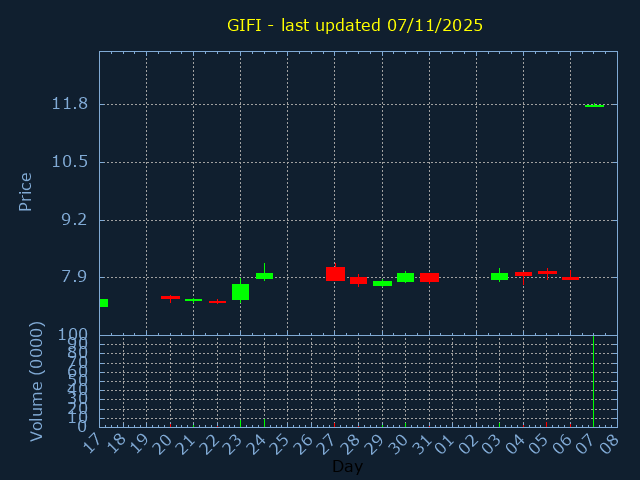The width and height of the screenshot is (640, 480).
Task: Select the green candlestick near 11.8 on day 07
Action: 594,106
